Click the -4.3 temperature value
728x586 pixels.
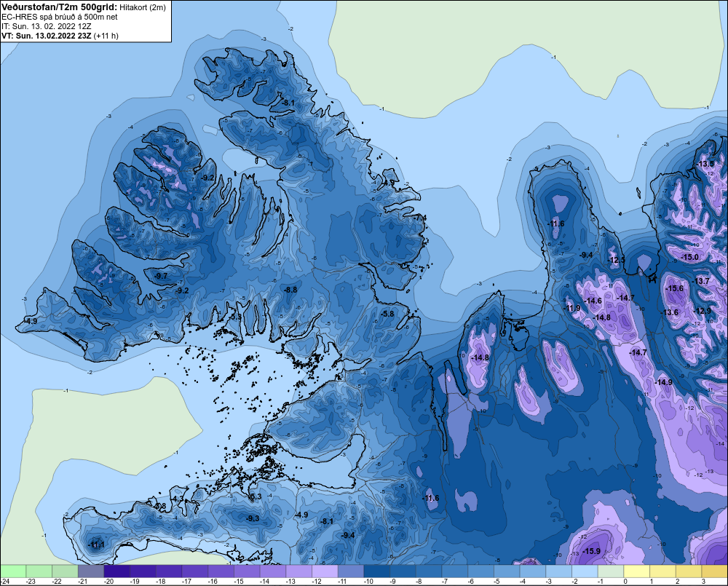pos(178,499)
